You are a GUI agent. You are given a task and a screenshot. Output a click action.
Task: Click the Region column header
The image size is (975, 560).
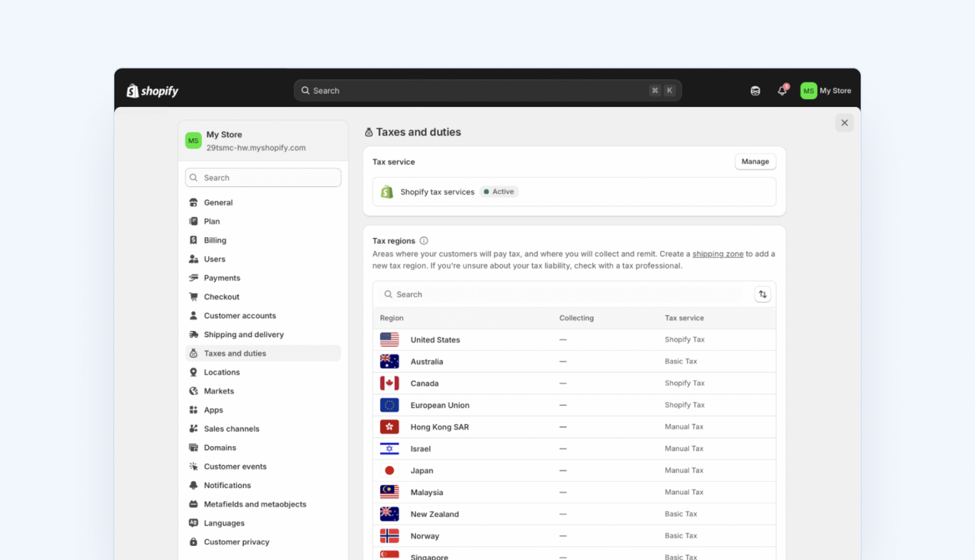[391, 318]
